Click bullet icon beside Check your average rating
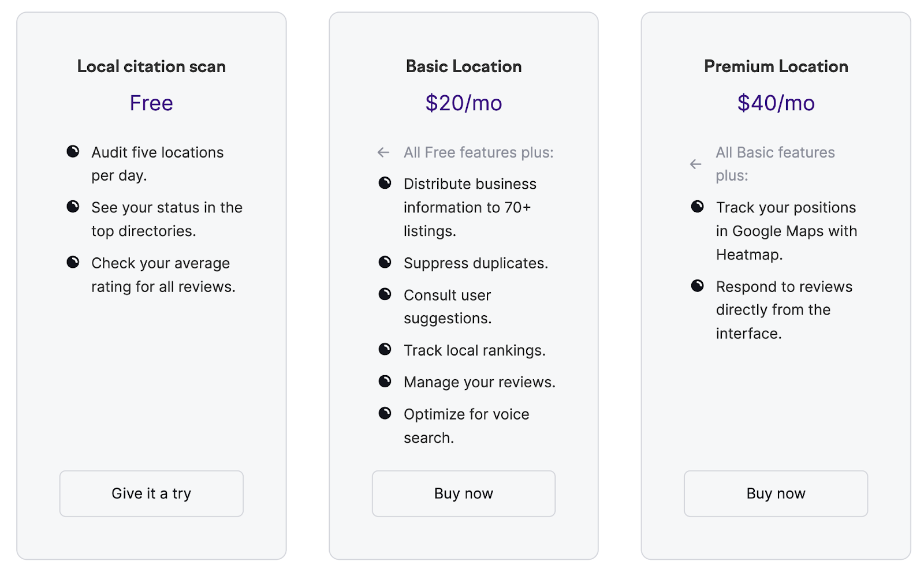This screenshot has width=924, height=576. click(73, 262)
